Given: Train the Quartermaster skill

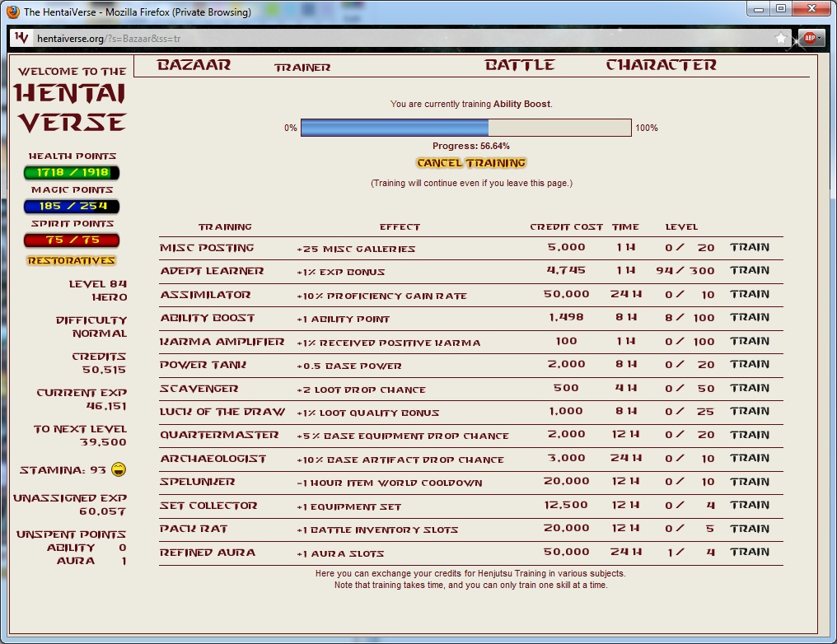Looking at the screenshot, I should click(750, 435).
